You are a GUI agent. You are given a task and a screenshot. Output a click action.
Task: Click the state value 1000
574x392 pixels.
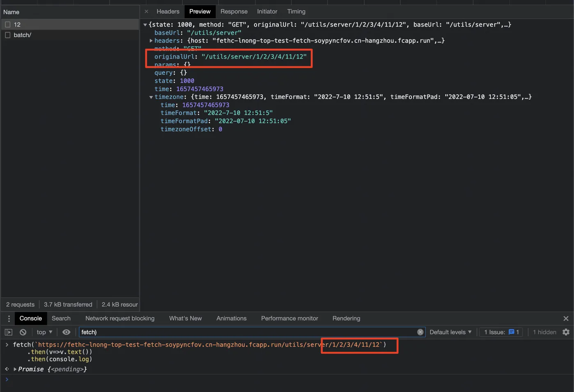coord(187,81)
